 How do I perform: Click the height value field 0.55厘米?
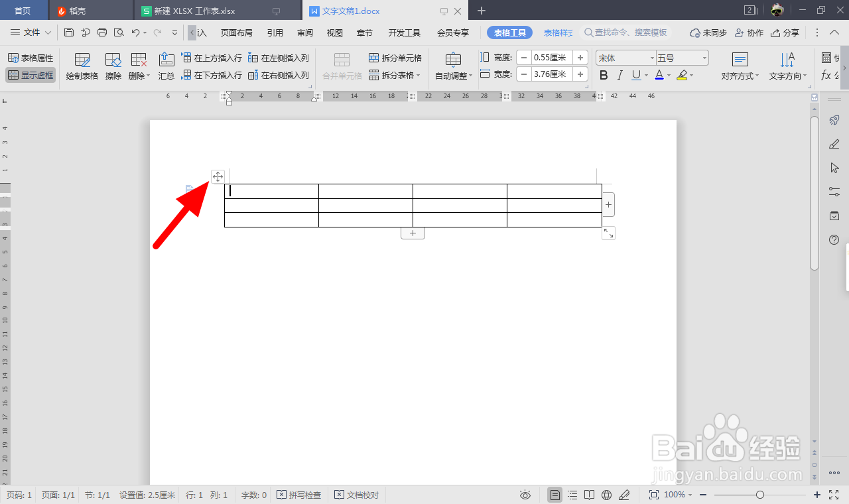click(x=552, y=58)
